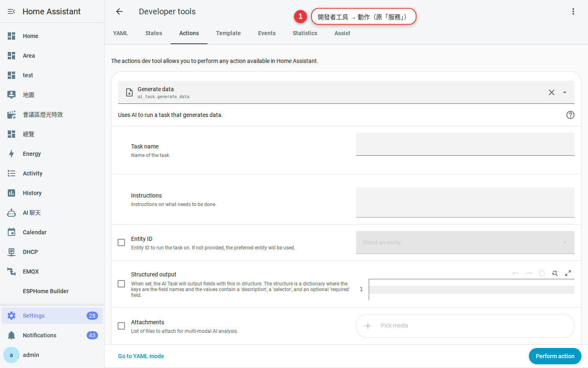Screen dimensions: 588x368
Task: Open the Settings badge showing 28
Action: pyautogui.click(x=92, y=316)
